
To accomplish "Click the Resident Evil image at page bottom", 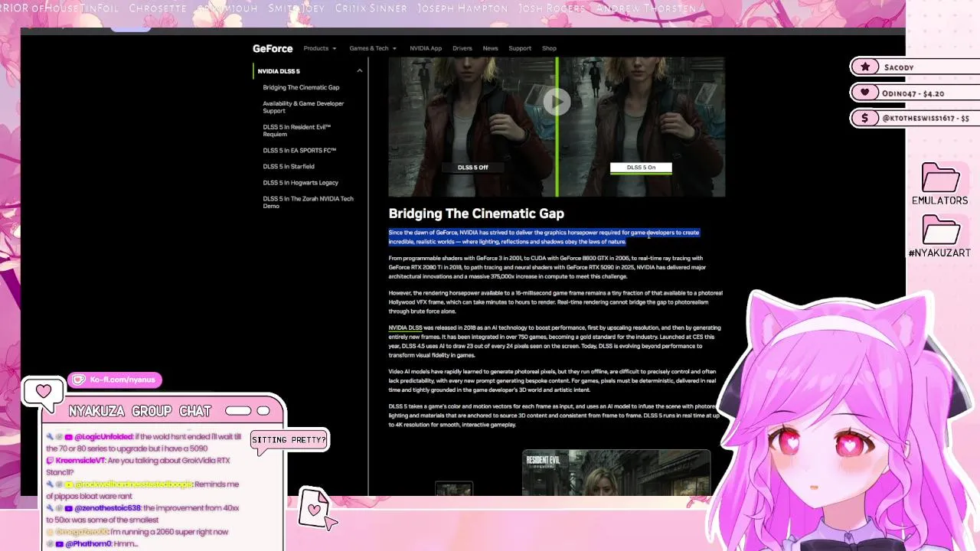I will 616,473.
